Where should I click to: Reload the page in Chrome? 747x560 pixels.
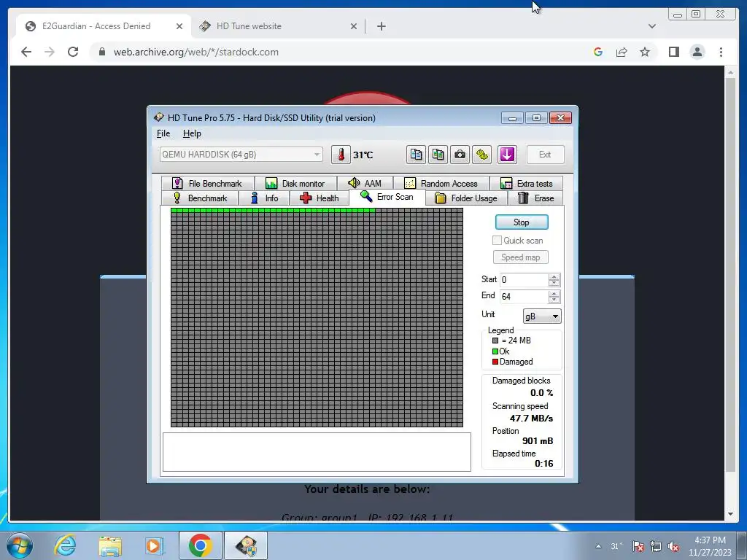coord(73,52)
